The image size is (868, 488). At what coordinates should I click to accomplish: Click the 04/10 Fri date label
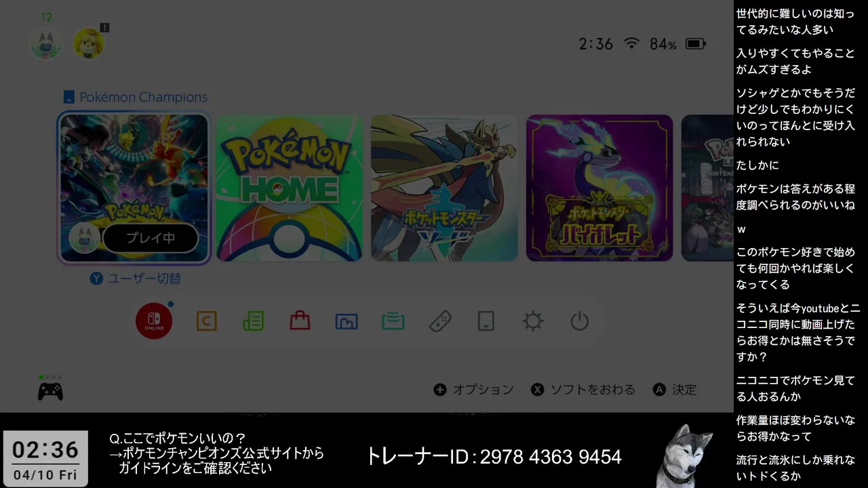pos(45,474)
